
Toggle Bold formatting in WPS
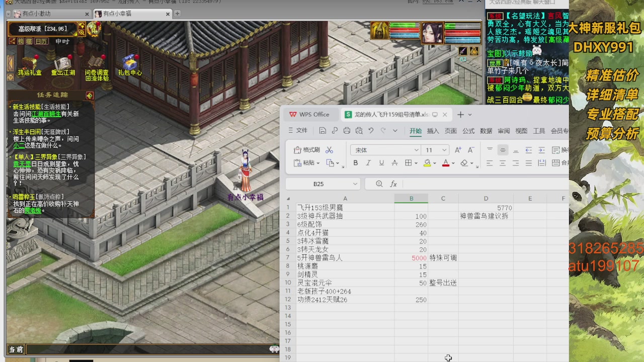355,163
